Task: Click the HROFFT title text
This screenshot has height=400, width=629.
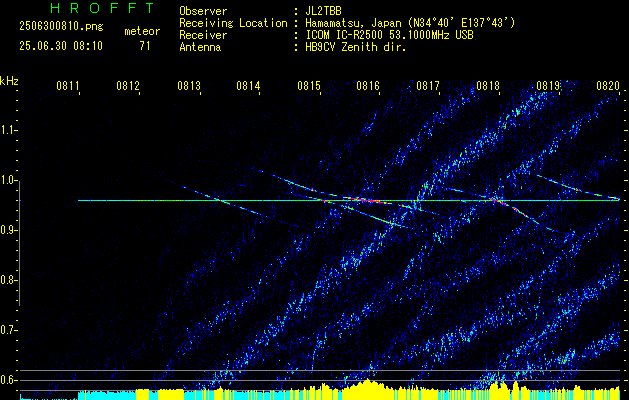Action: pyautogui.click(x=103, y=8)
